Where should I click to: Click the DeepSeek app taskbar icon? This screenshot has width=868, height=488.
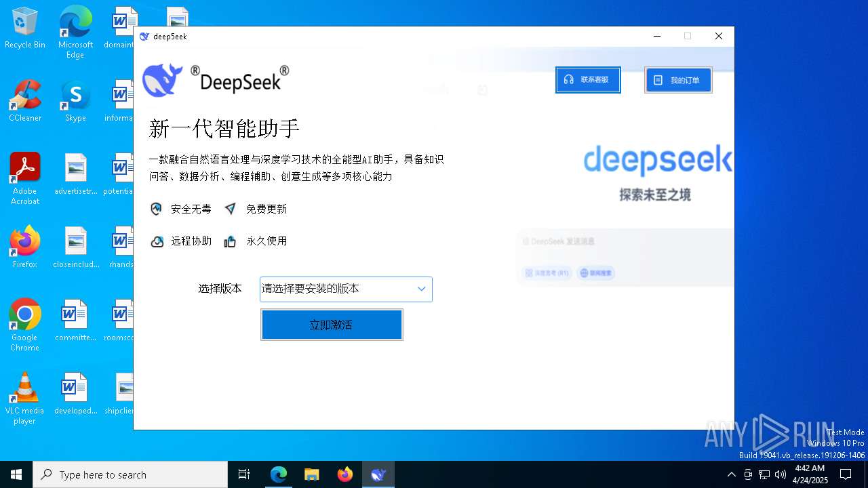coord(378,474)
